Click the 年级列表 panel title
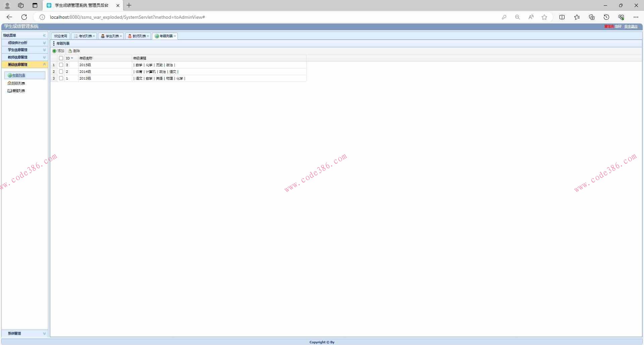The width and height of the screenshot is (644, 345). click(63, 44)
